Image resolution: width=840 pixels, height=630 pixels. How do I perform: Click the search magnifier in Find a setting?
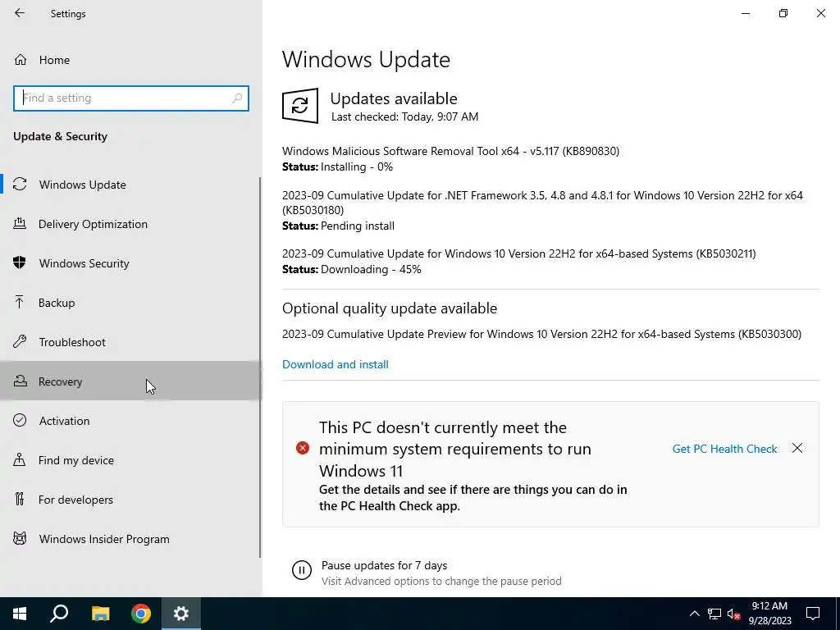point(237,98)
